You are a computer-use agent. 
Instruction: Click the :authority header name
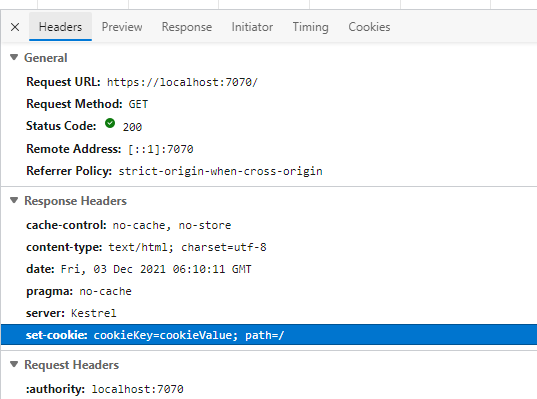[x=55, y=389]
